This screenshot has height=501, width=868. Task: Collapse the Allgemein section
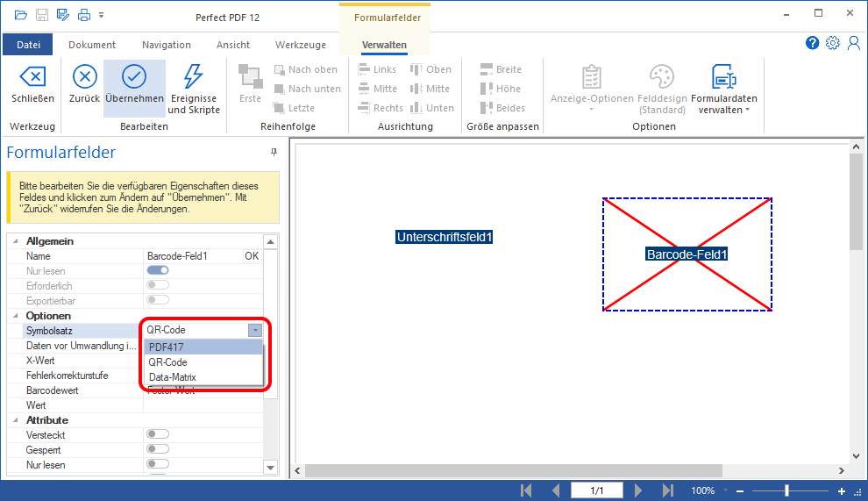(x=15, y=241)
